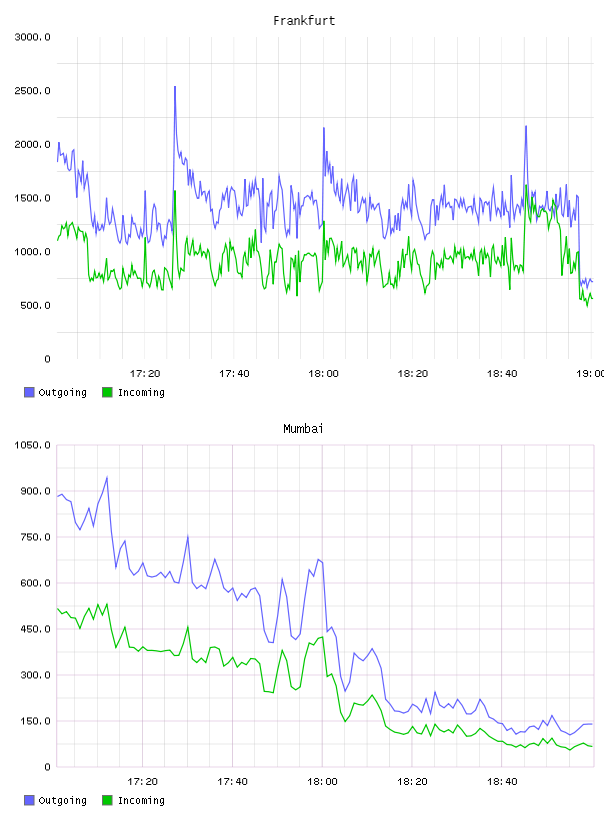608x816 pixels.
Task: Click 1050.0 y-axis label in Mumbai chart
Action: (33, 445)
